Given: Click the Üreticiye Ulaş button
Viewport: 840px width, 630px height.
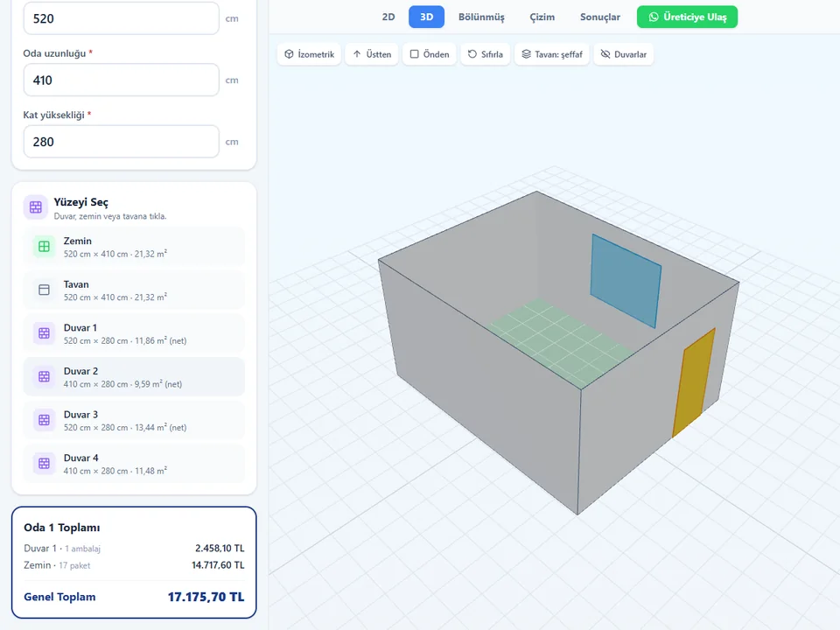Looking at the screenshot, I should pos(688,17).
